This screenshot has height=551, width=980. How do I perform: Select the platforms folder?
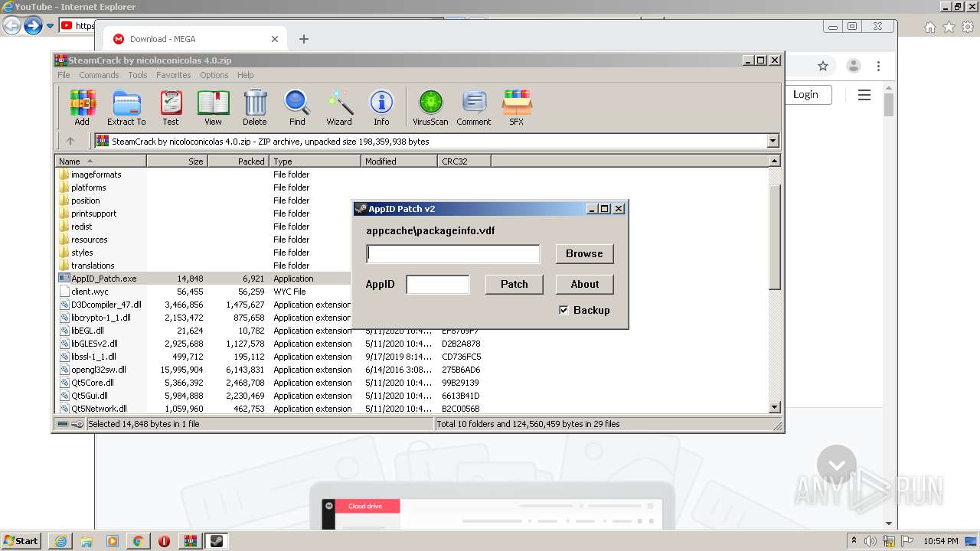(89, 187)
